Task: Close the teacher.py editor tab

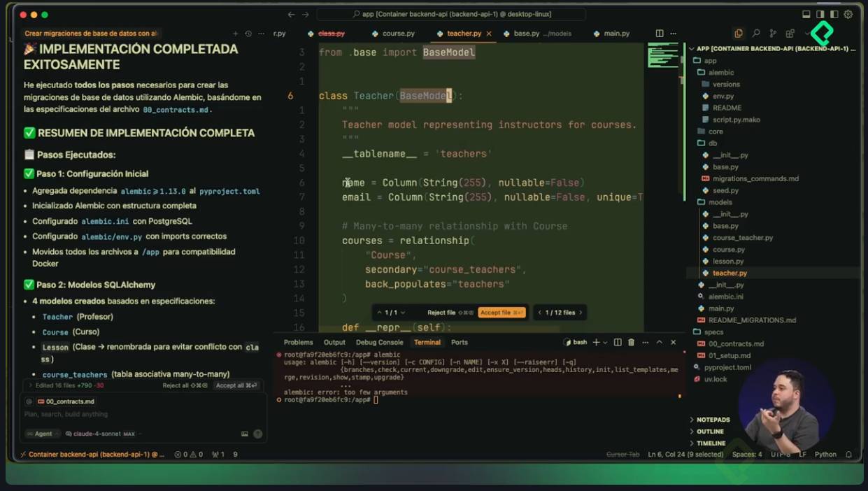Action: pyautogui.click(x=488, y=34)
